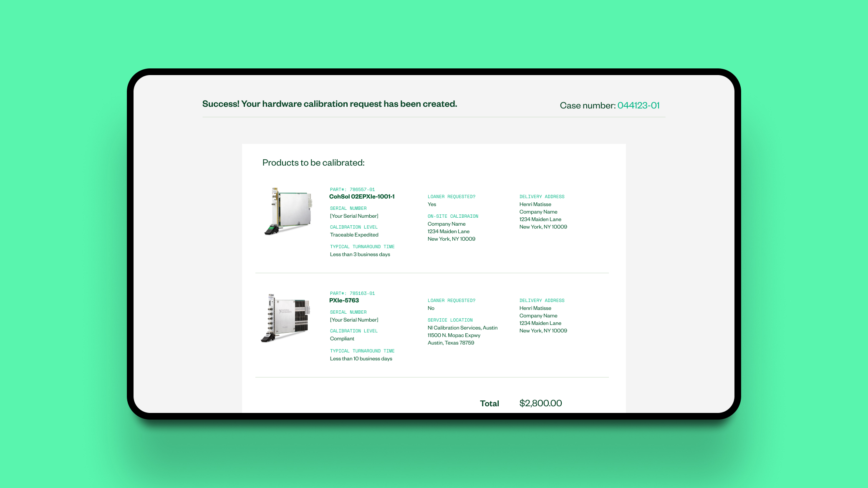Click the second item's Henri Matisse name

pos(535,308)
